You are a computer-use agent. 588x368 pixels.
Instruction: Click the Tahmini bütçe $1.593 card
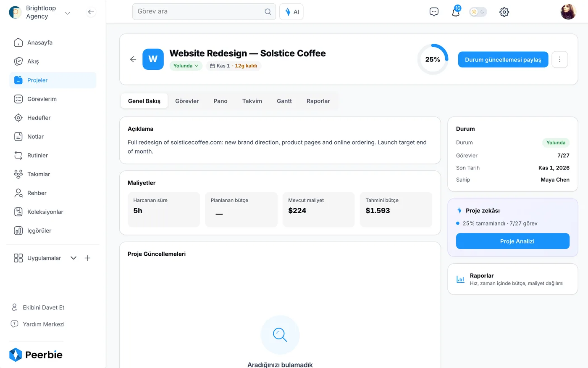point(396,209)
